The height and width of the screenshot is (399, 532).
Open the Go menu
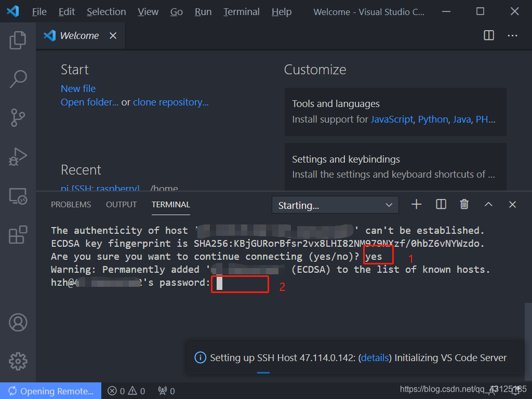tap(177, 12)
